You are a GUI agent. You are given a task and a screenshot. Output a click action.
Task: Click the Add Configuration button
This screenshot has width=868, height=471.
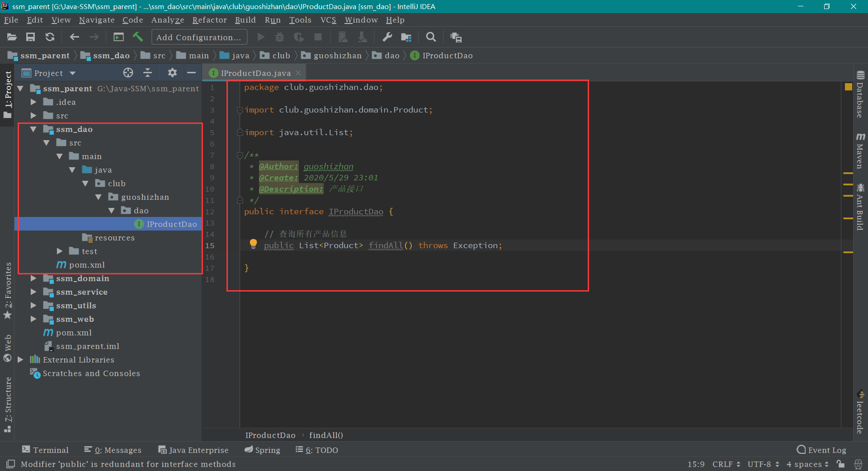(199, 37)
